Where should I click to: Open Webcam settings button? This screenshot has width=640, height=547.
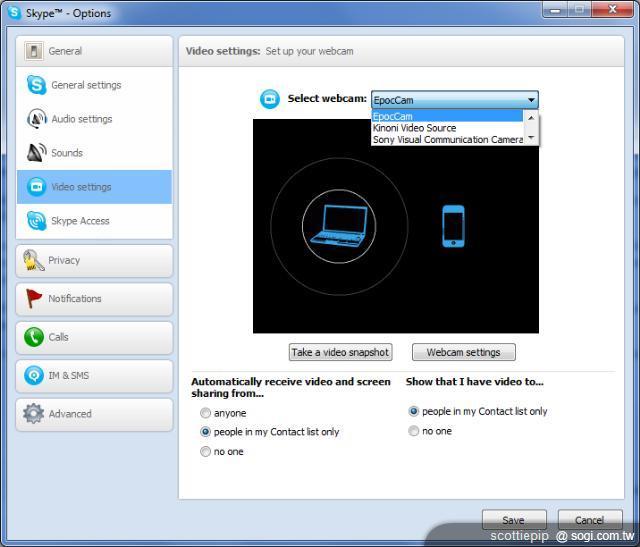tap(463, 352)
